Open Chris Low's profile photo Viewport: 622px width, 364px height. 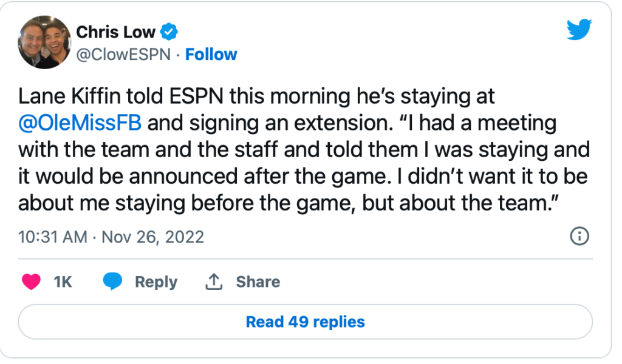coord(43,42)
